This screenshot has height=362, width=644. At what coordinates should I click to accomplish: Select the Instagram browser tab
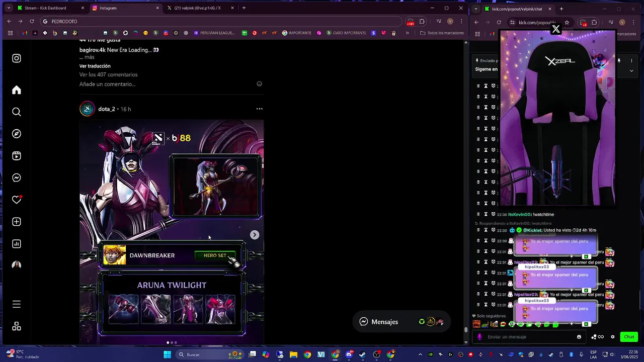coord(126,8)
